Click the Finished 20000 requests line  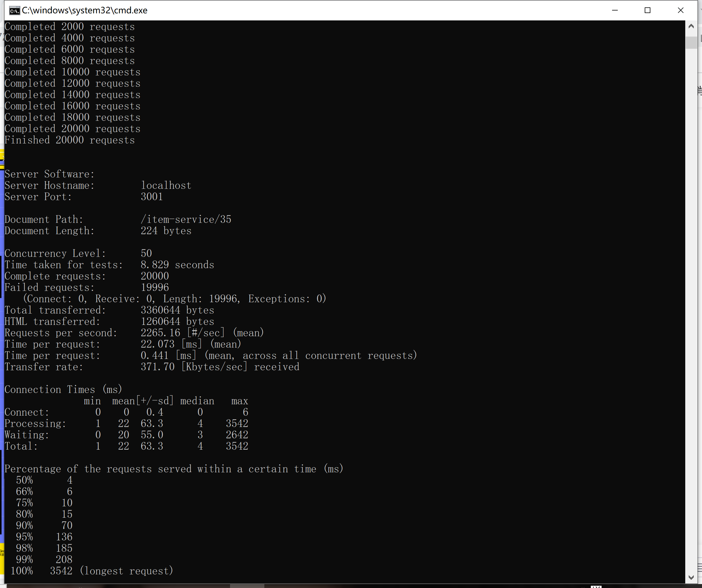click(x=69, y=140)
